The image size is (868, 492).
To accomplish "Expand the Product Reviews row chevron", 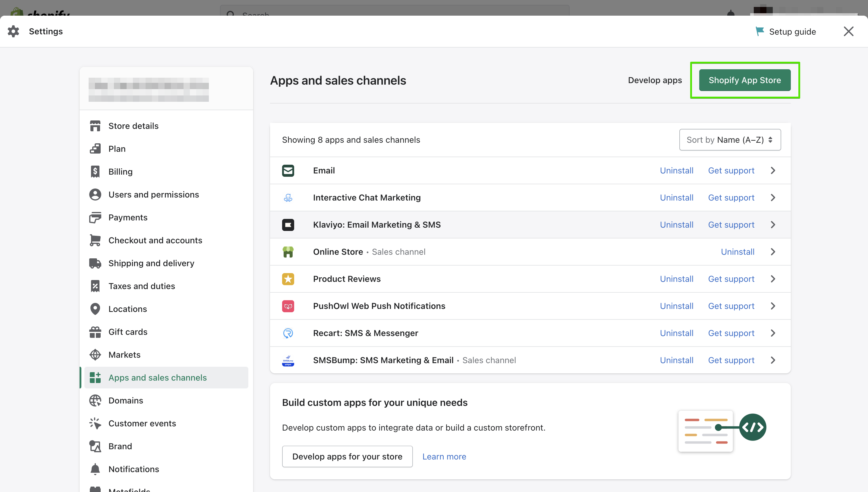I will coord(773,279).
